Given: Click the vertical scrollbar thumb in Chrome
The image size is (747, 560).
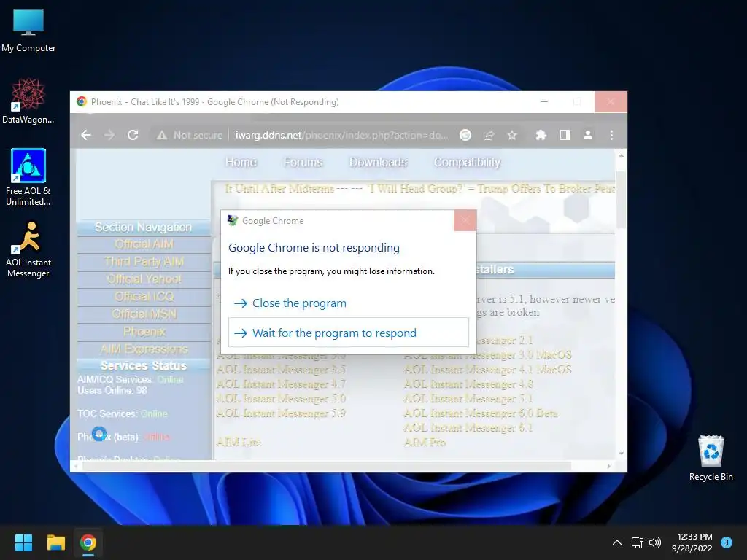Looking at the screenshot, I should (x=621, y=200).
